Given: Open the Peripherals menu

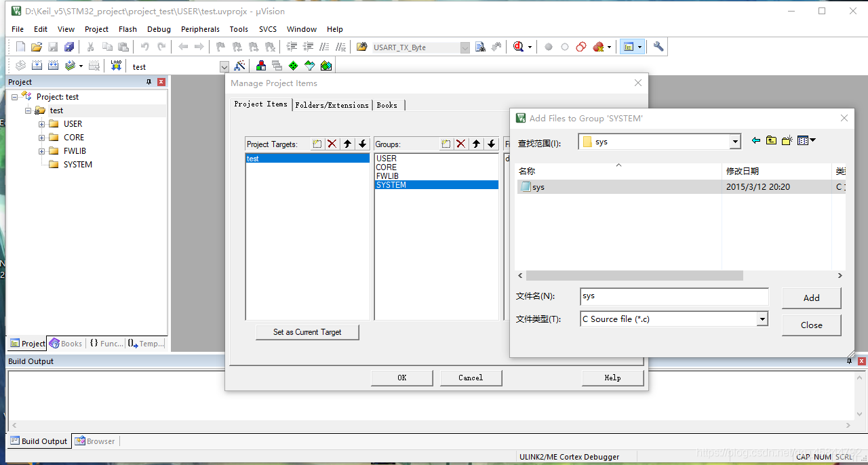Looking at the screenshot, I should click(x=200, y=29).
